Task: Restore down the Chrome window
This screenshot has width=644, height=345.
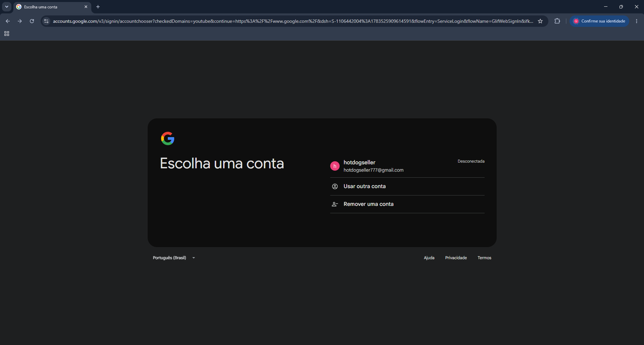Action: coord(621,7)
